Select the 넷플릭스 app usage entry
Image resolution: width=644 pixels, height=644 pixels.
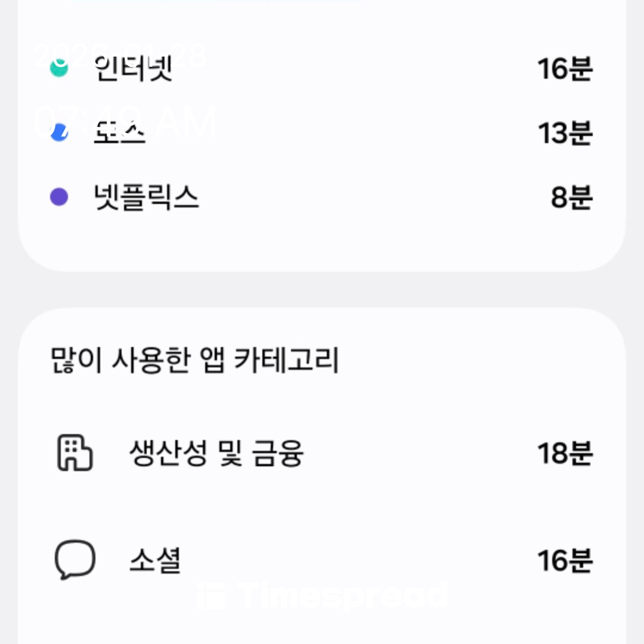147,197
